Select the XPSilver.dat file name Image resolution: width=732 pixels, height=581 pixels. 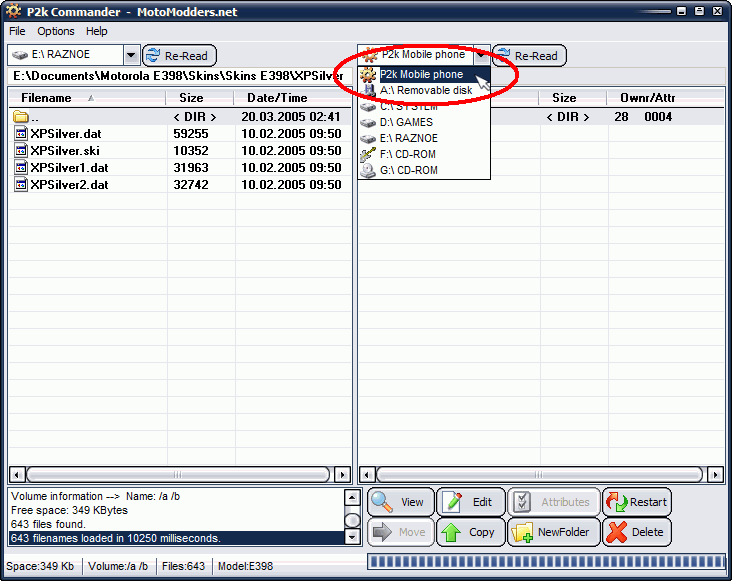(x=66, y=134)
